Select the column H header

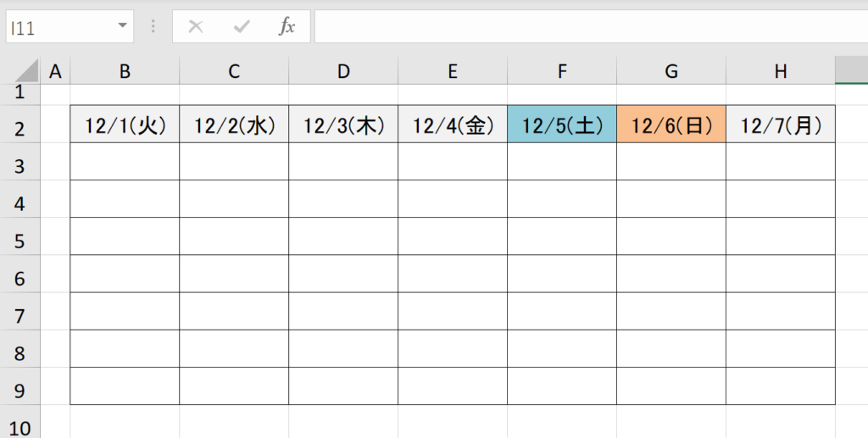781,72
